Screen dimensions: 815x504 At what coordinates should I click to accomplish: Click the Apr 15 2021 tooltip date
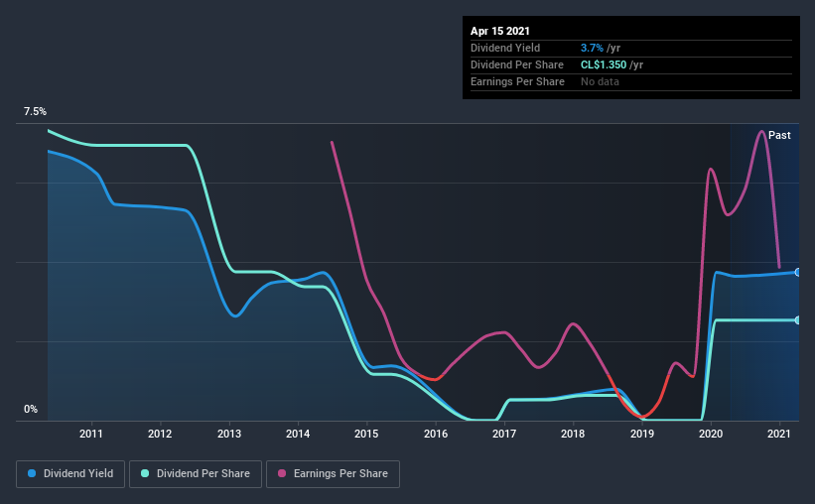coord(500,31)
